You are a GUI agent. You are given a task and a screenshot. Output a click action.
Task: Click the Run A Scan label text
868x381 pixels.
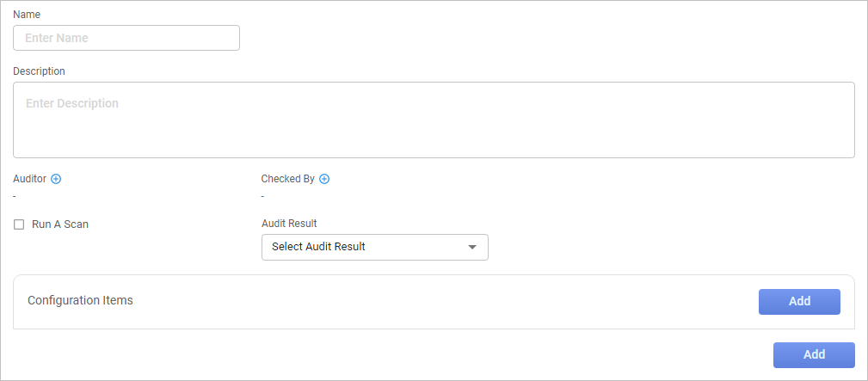point(60,224)
